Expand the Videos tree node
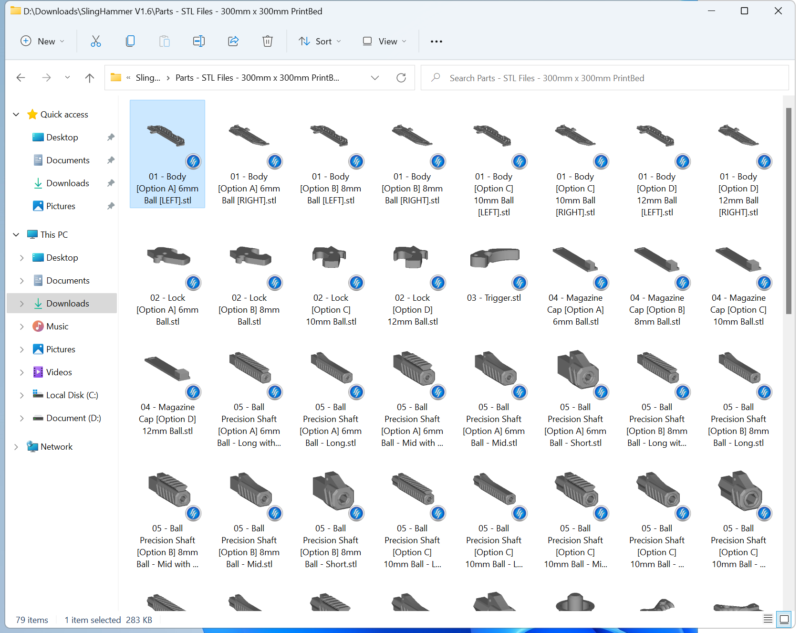 (21, 372)
